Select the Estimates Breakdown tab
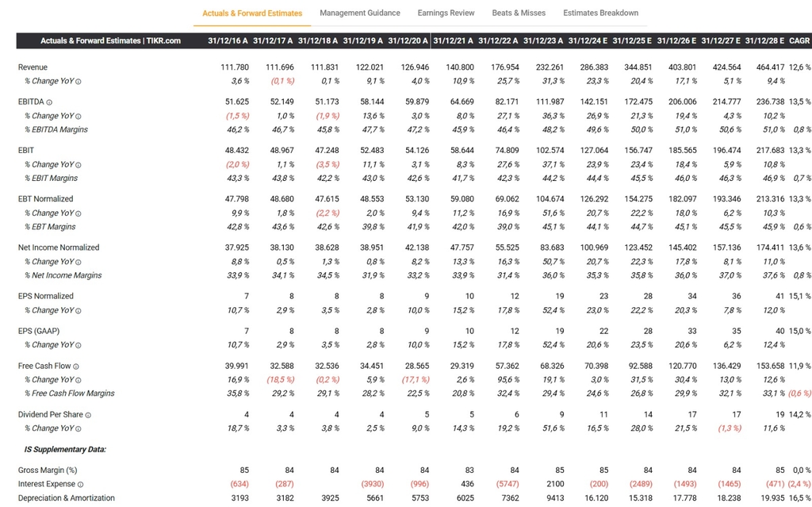The height and width of the screenshot is (507, 812). 600,13
